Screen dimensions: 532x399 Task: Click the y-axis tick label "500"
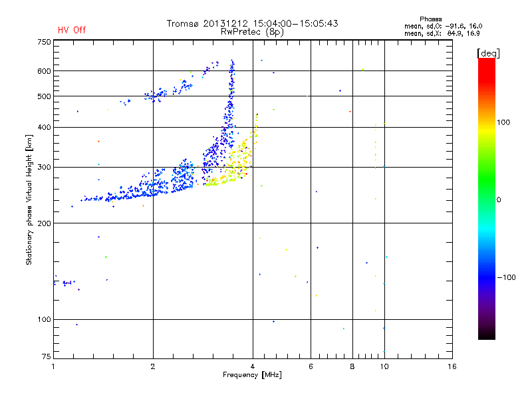tap(44, 96)
